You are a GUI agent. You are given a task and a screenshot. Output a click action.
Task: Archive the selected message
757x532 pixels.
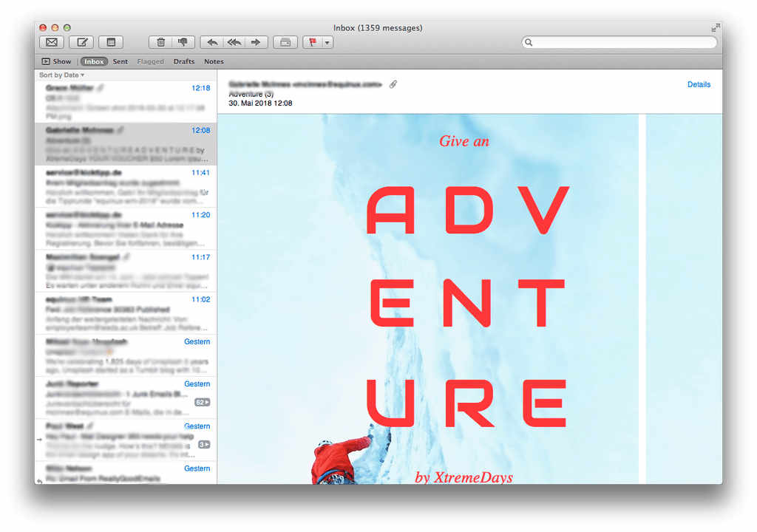point(285,42)
